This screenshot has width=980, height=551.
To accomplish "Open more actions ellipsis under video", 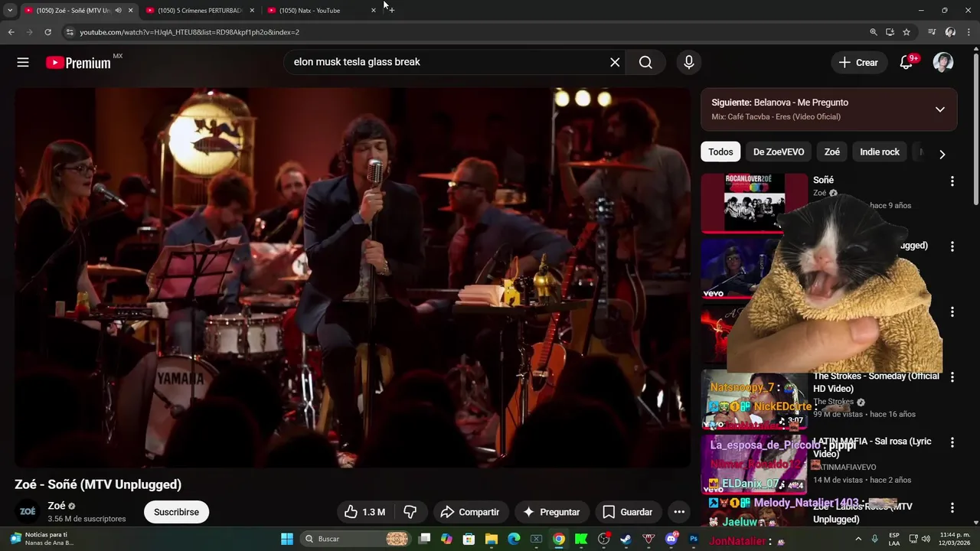I will point(679,512).
